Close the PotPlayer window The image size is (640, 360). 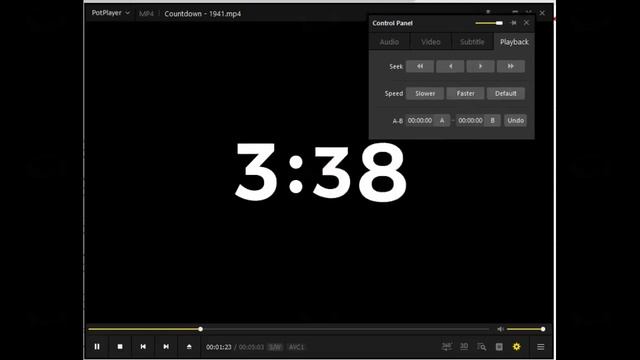tap(542, 13)
